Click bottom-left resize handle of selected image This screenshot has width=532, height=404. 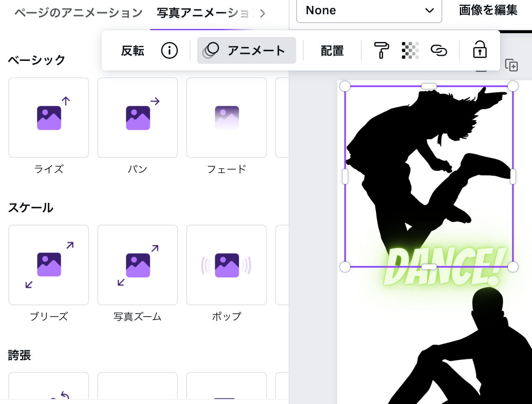point(345,267)
